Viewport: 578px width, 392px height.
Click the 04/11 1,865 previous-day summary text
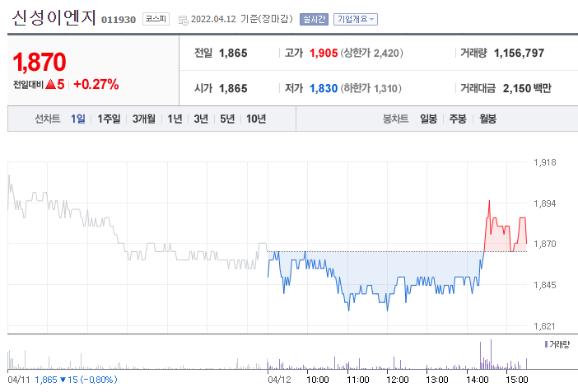(x=63, y=380)
